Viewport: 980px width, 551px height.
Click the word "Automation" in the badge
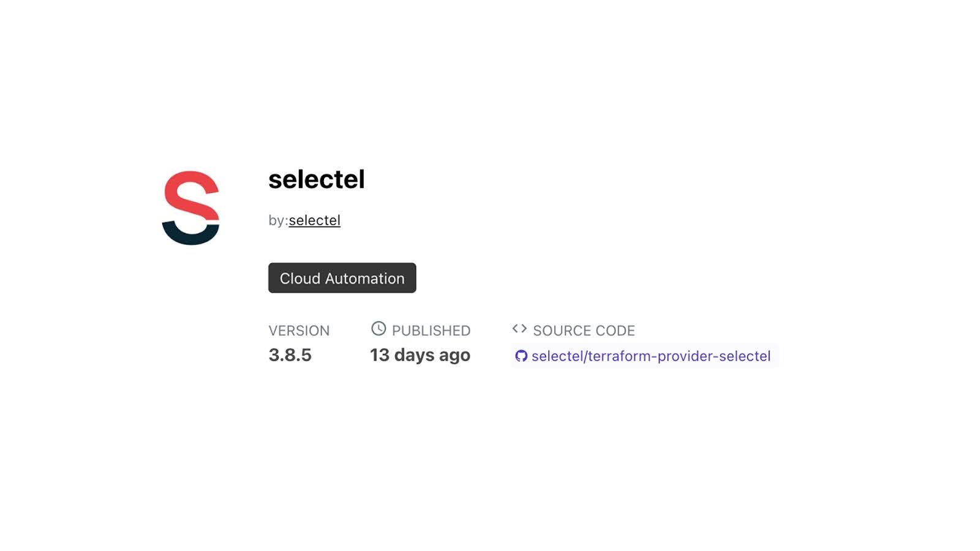[364, 279]
